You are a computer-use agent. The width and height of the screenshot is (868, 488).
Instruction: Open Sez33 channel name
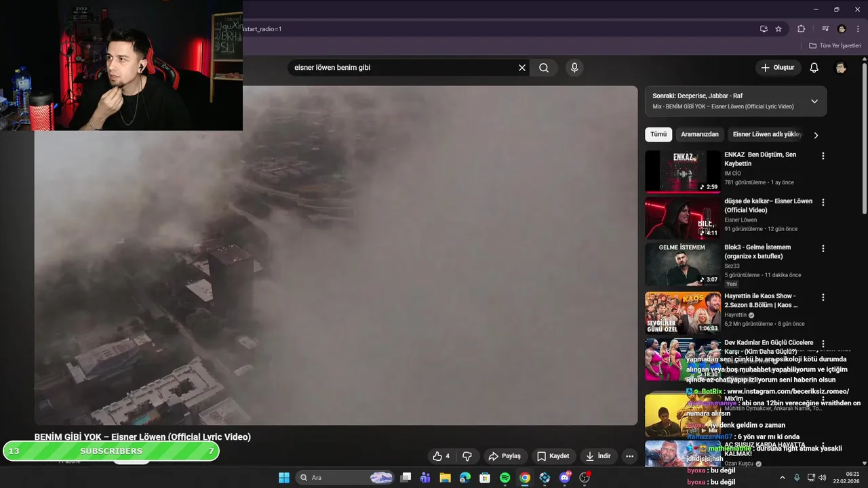click(732, 266)
